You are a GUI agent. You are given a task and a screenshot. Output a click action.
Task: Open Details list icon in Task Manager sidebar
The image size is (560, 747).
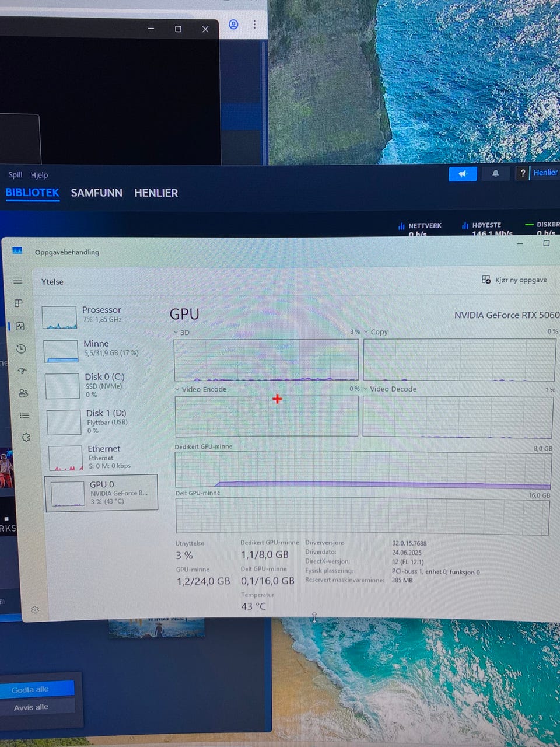coord(24,415)
